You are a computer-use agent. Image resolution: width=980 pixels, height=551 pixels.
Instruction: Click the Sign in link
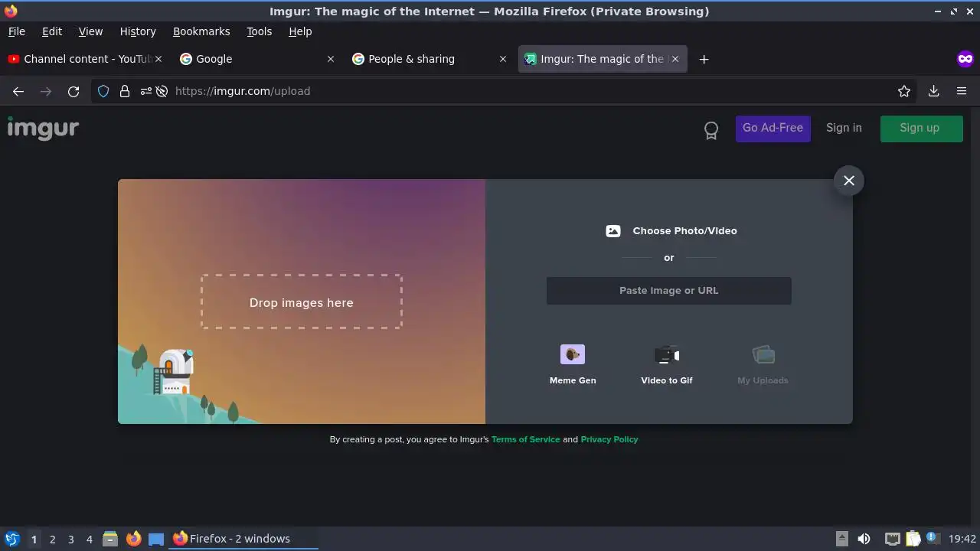pyautogui.click(x=844, y=128)
